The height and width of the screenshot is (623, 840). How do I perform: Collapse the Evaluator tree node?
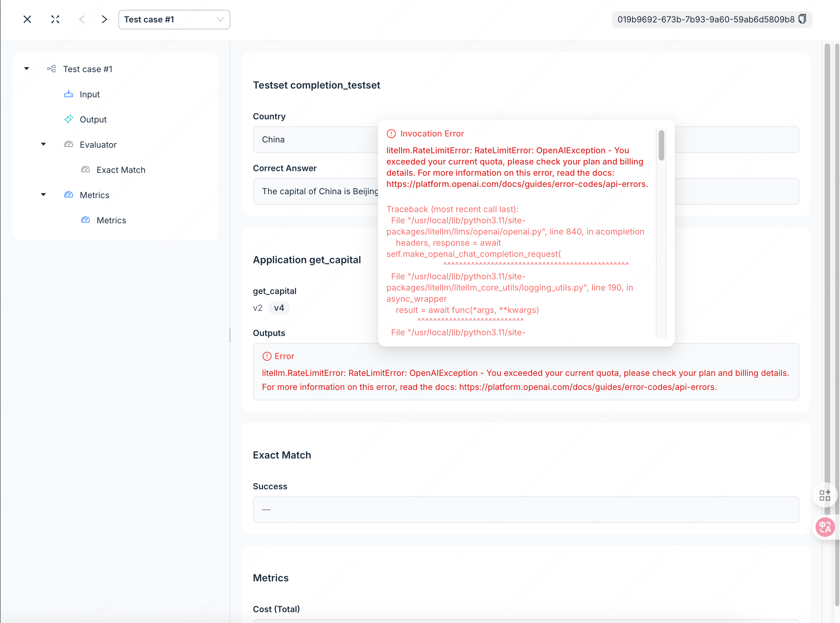[x=43, y=145]
